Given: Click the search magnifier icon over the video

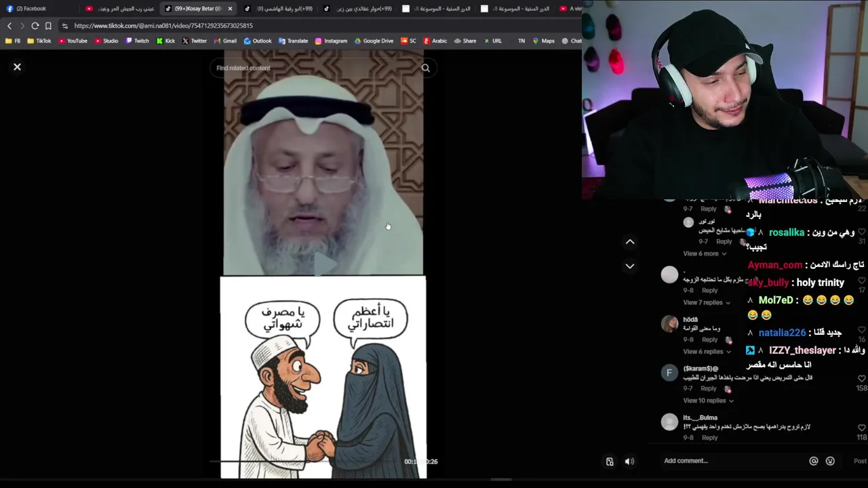Looking at the screenshot, I should (x=425, y=68).
